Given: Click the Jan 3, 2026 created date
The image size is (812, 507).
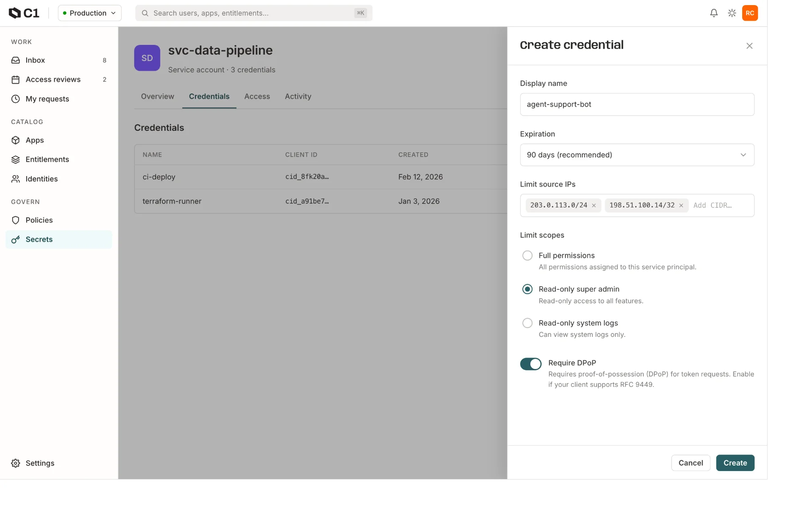Looking at the screenshot, I should 419,201.
